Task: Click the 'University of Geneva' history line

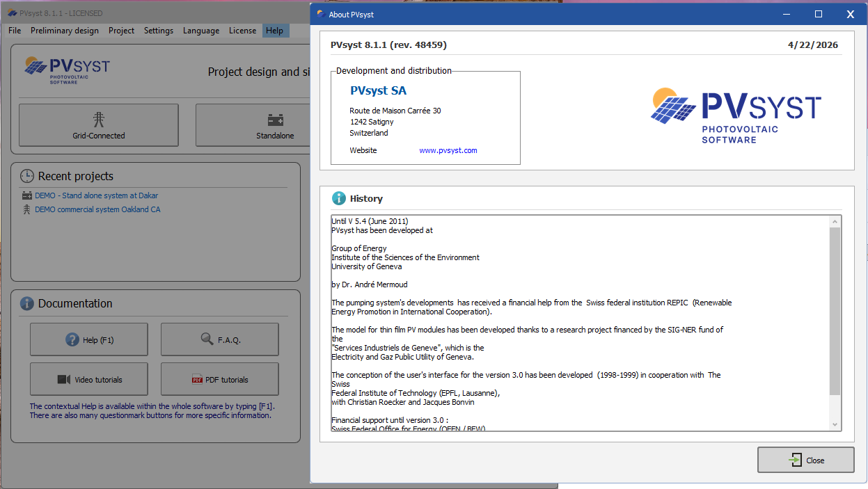Action: coord(366,266)
